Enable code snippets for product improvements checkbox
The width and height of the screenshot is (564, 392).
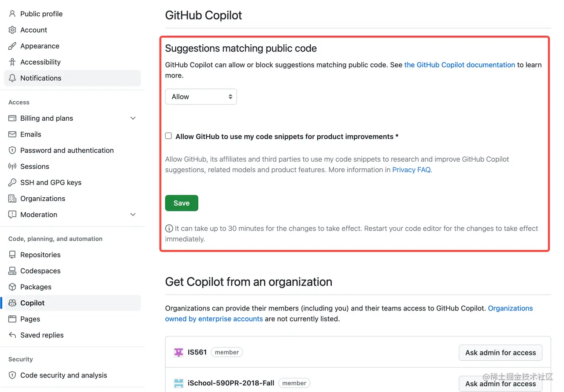[168, 136]
